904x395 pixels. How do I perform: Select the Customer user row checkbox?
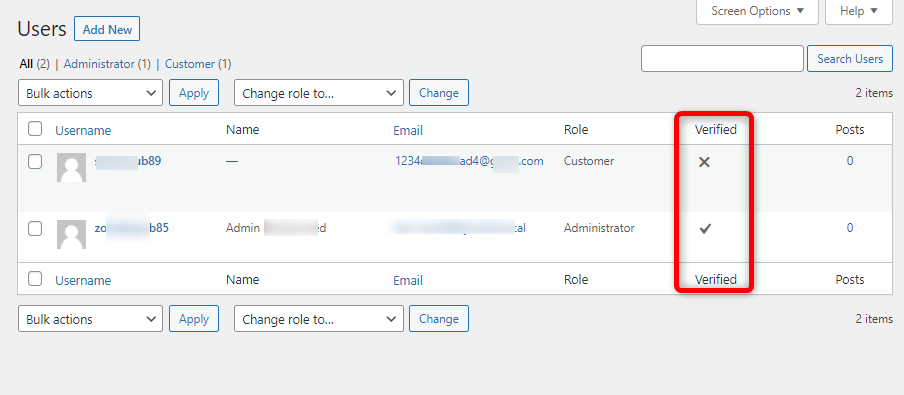35,162
